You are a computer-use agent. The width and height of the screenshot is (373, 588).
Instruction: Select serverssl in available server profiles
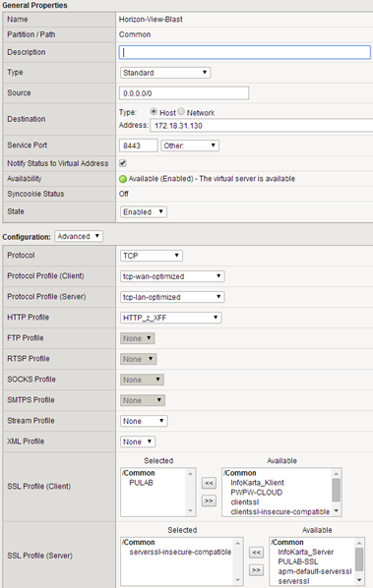tap(293, 581)
